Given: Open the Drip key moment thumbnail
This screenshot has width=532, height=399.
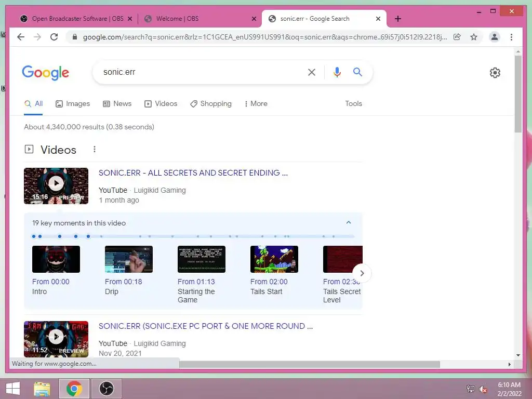Looking at the screenshot, I should pyautogui.click(x=129, y=259).
